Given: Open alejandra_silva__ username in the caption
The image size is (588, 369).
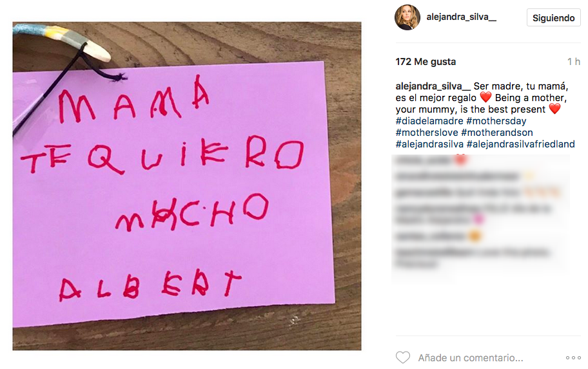Looking at the screenshot, I should coord(433,86).
